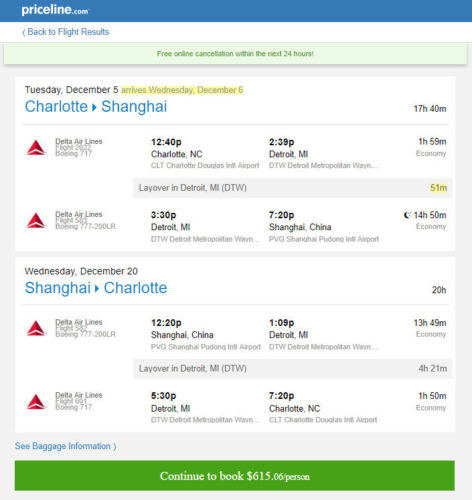
Task: Click Delta logo for Charlotte to Detroit flight
Action: [x=36, y=148]
